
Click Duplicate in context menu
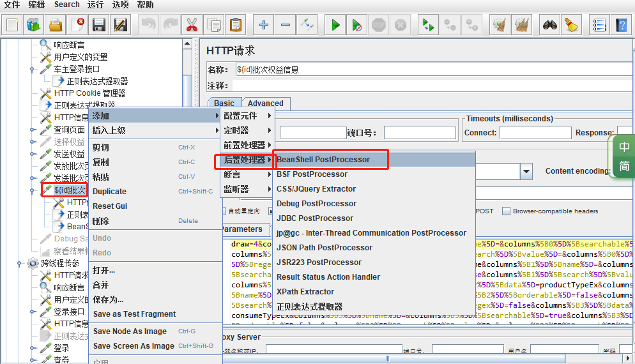pos(155,192)
